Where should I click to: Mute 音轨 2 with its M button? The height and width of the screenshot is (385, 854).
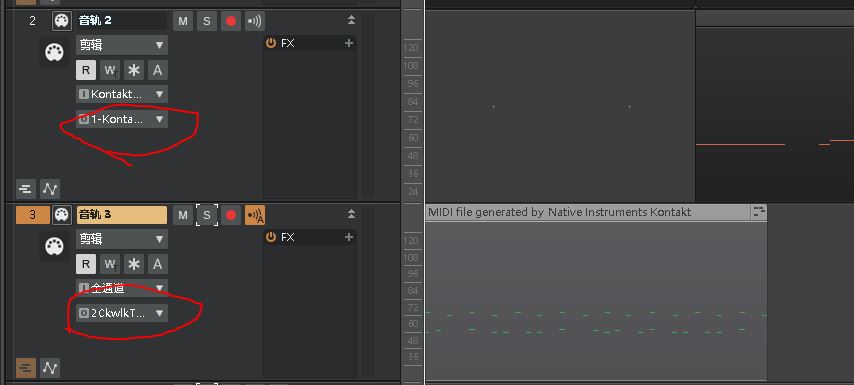point(183,21)
